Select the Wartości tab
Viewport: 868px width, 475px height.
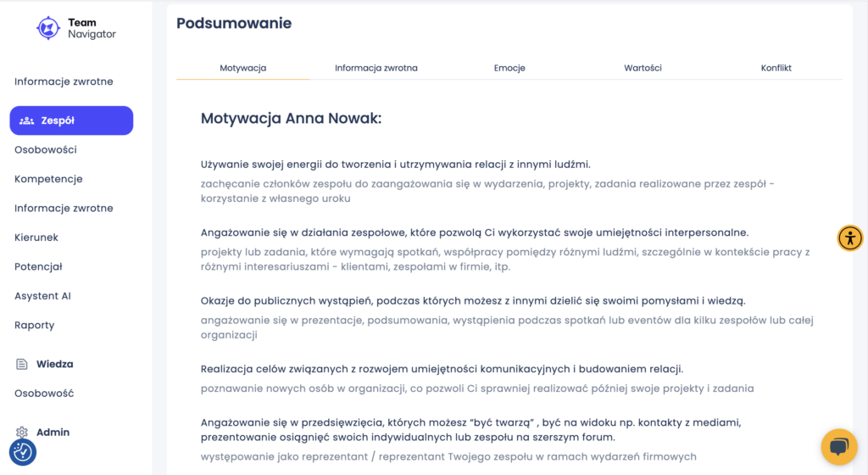643,68
